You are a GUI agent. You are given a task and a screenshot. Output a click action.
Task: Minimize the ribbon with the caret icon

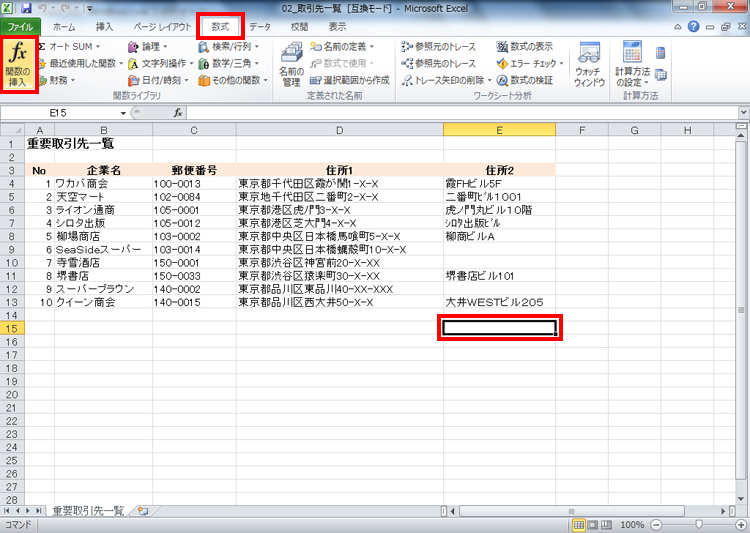pos(678,27)
